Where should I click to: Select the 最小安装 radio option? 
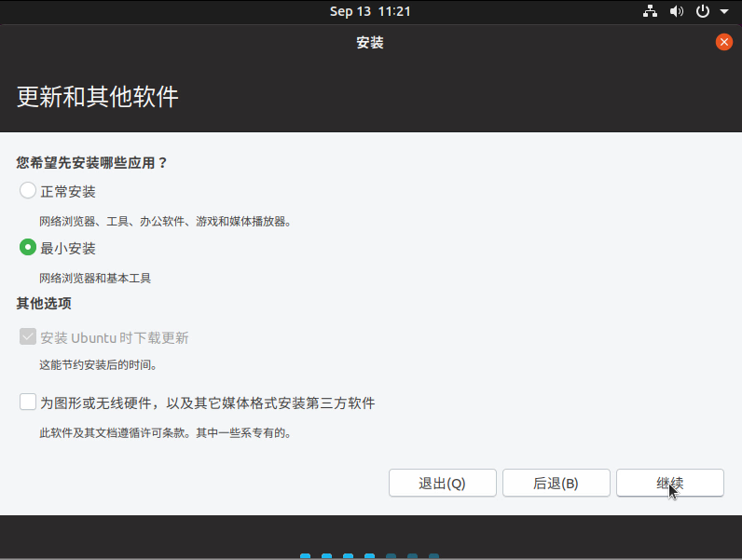tap(28, 247)
